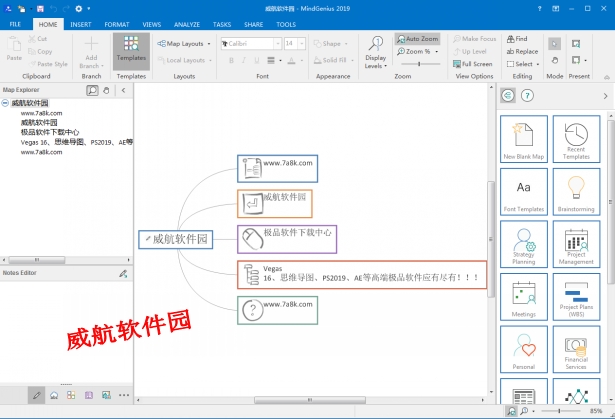
Task: Adjust the ribbon zoom slider
Action: (419, 64)
